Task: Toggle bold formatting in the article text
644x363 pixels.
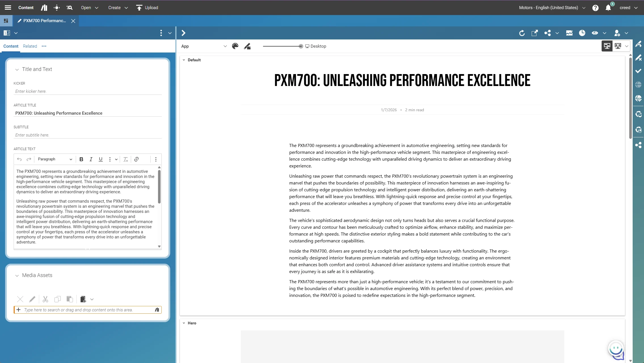Action: pos(81,159)
